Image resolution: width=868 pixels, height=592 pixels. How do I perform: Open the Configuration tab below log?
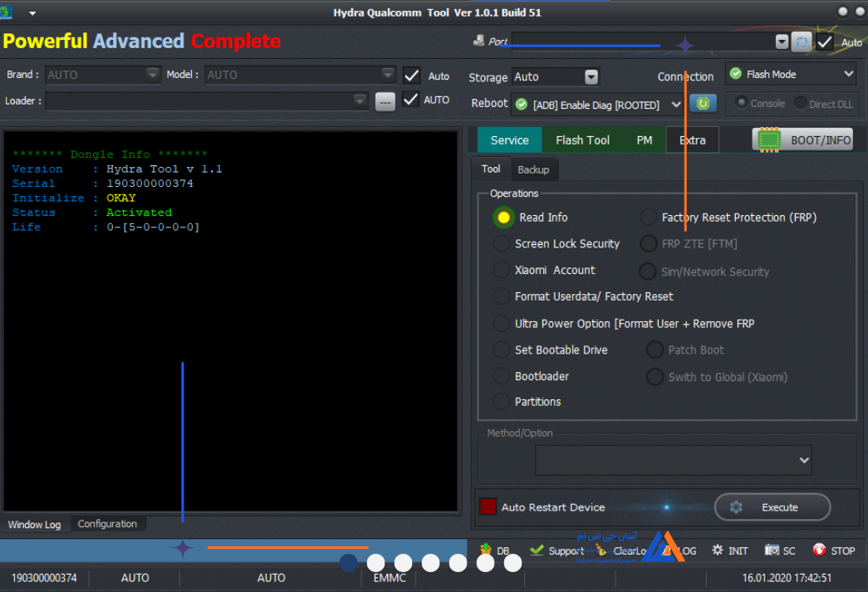pos(107,524)
